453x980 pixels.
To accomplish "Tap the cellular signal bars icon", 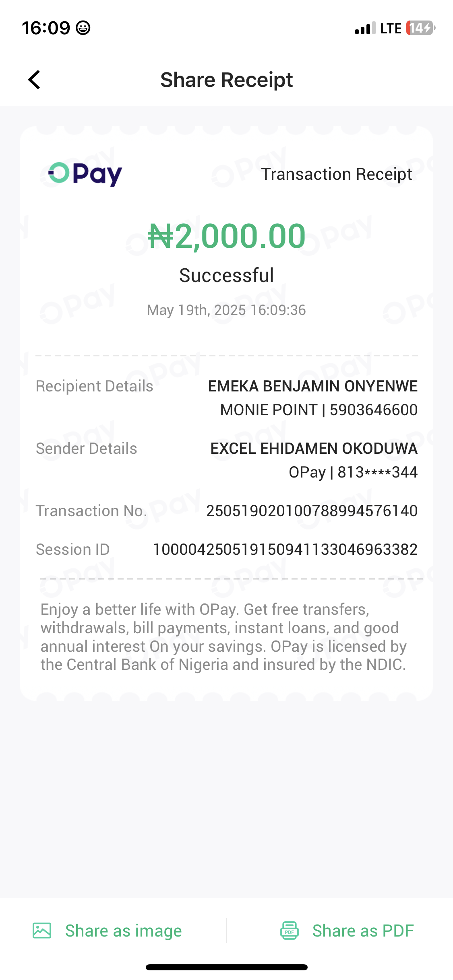I will (x=365, y=28).
